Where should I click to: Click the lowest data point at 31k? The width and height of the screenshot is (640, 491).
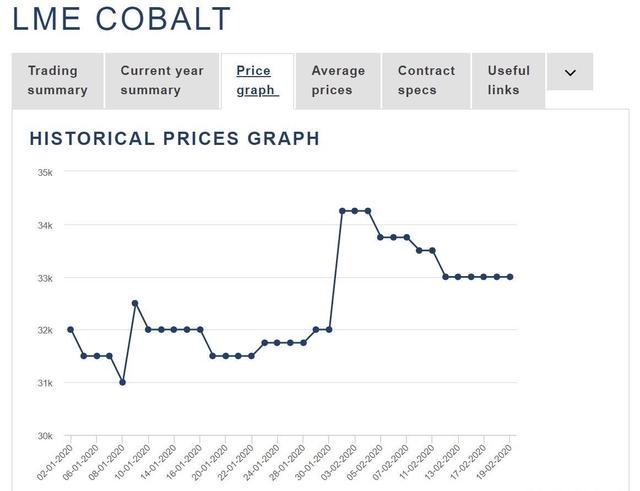point(122,382)
